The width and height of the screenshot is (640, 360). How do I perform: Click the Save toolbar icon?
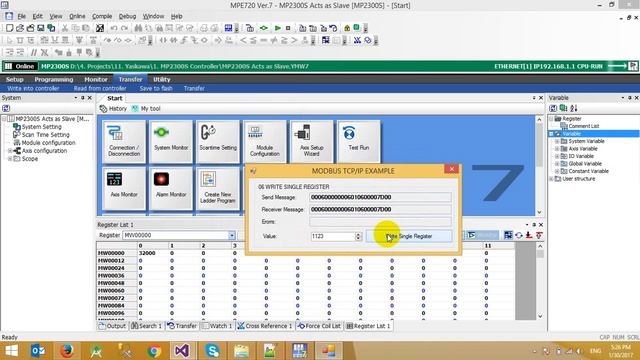point(41,28)
